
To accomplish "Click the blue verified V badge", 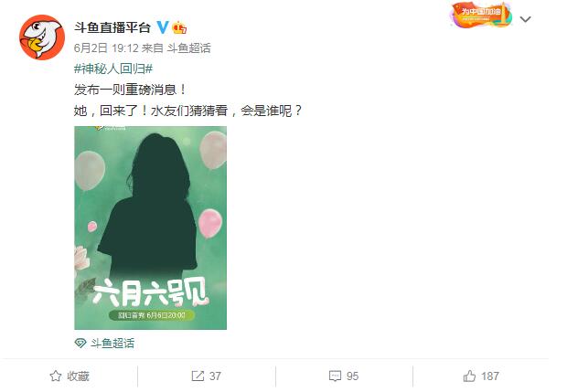I will (163, 27).
